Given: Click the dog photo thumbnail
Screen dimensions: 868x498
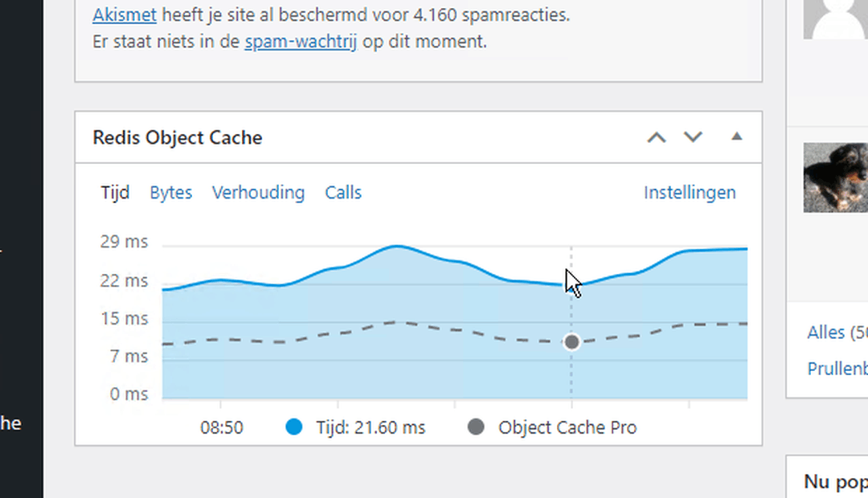Looking at the screenshot, I should point(836,178).
